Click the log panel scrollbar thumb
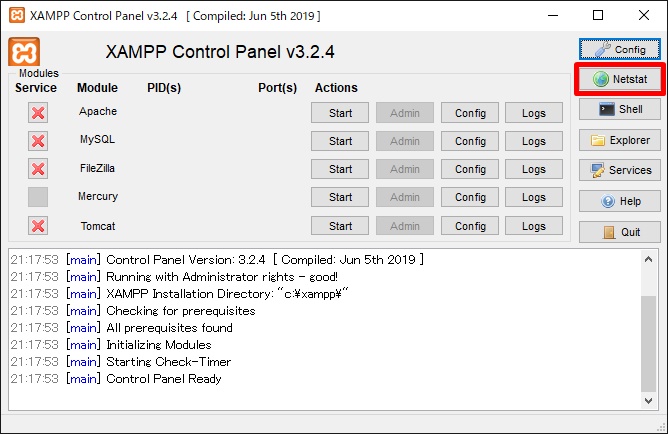Screen dimensions: 668x434 tap(648, 343)
